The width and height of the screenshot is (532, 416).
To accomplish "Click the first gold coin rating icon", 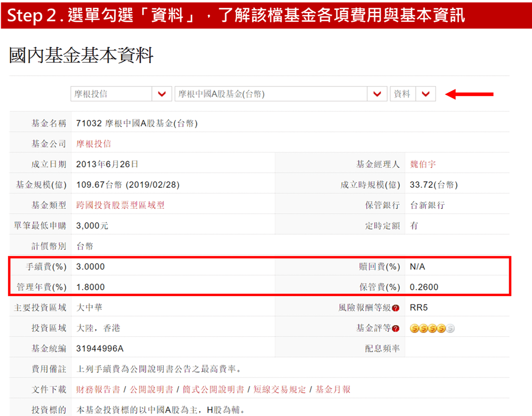I will click(x=414, y=328).
